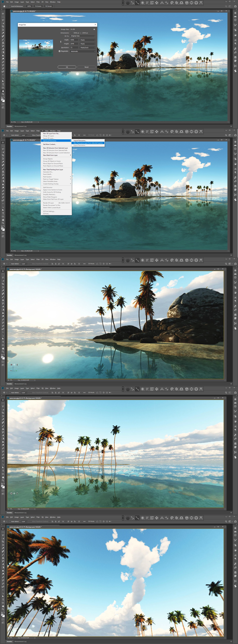Uncheck the Resample checkbox
This screenshot has height=644, width=238.
tap(59, 51)
